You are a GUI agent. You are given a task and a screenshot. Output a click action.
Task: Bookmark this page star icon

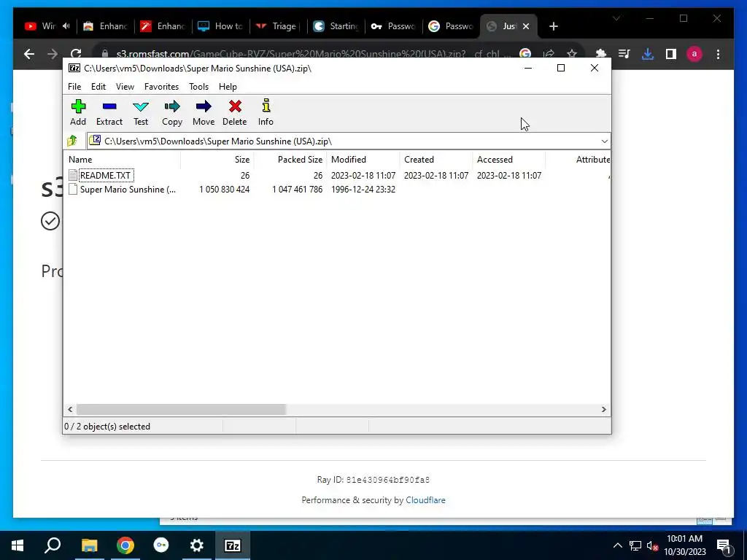572,54
